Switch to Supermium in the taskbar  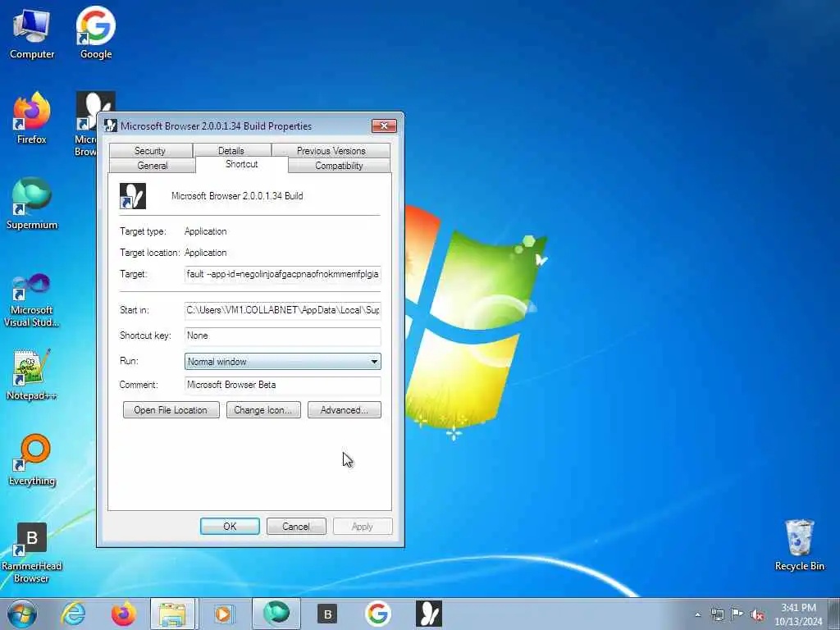click(x=276, y=614)
